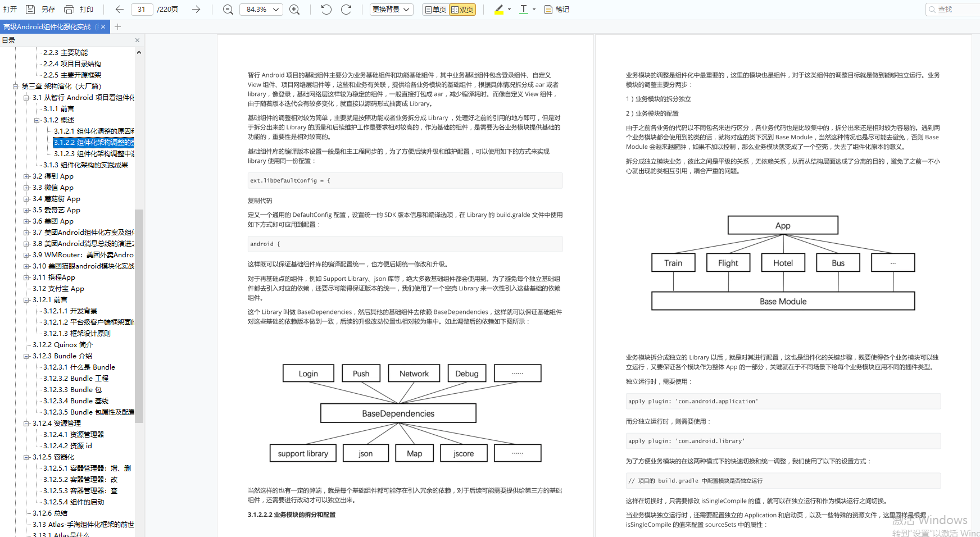This screenshot has height=537, width=980.
Task: Open outline item 3.12.4.2 资源 id
Action: 67,445
